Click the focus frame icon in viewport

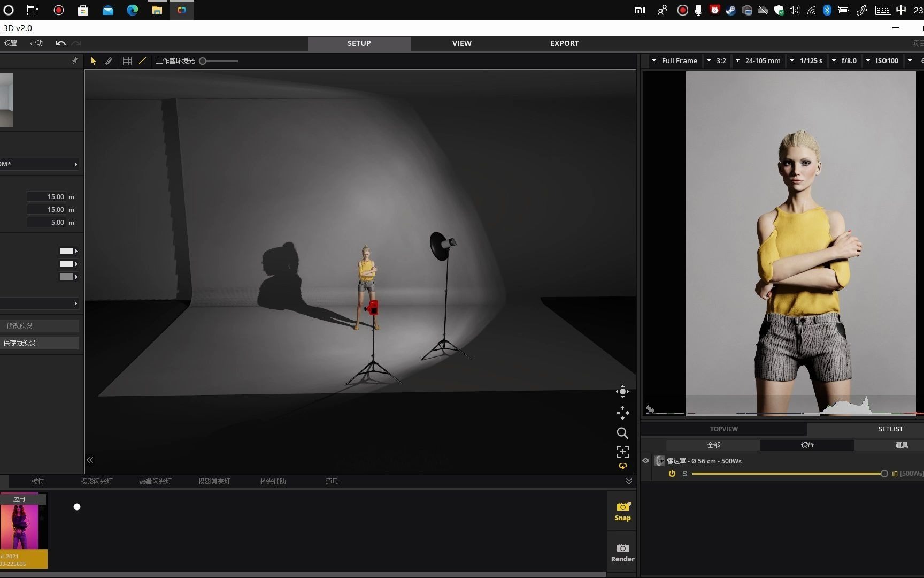tap(622, 452)
